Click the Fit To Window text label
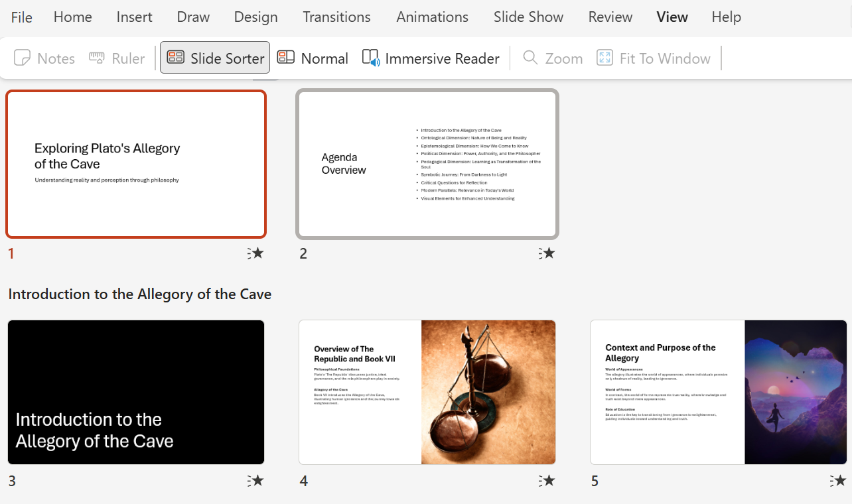 (665, 58)
